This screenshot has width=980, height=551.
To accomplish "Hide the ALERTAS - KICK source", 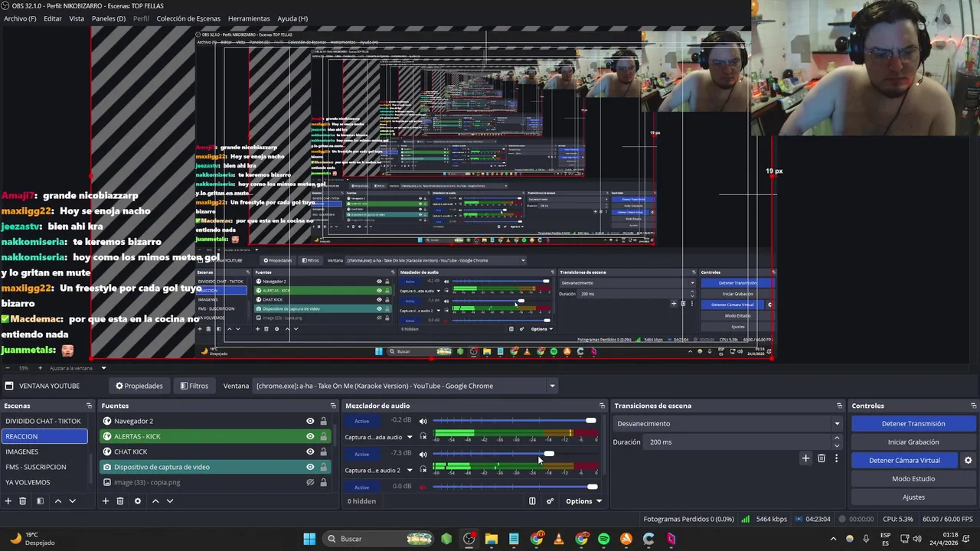I will [310, 436].
